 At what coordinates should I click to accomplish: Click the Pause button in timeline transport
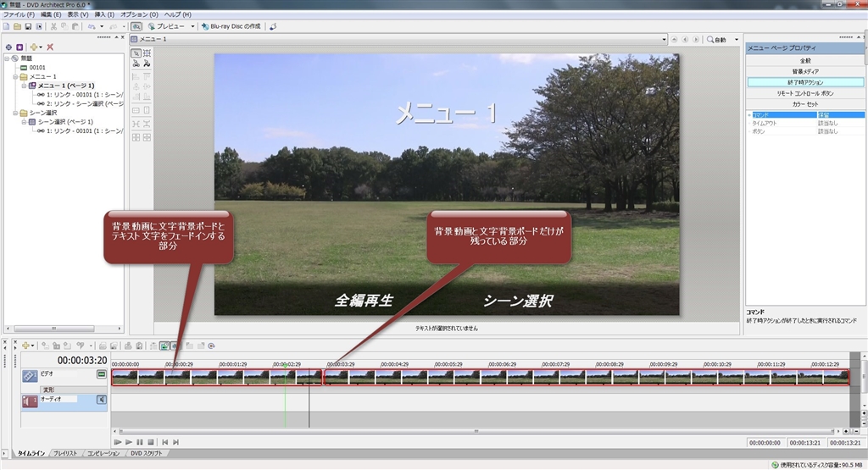[140, 442]
